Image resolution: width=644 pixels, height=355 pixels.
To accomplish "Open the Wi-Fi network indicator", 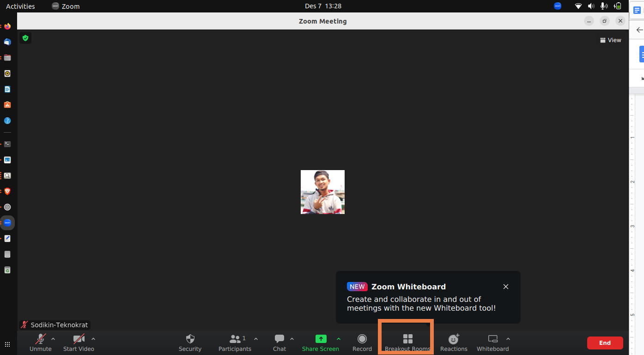I will point(578,6).
